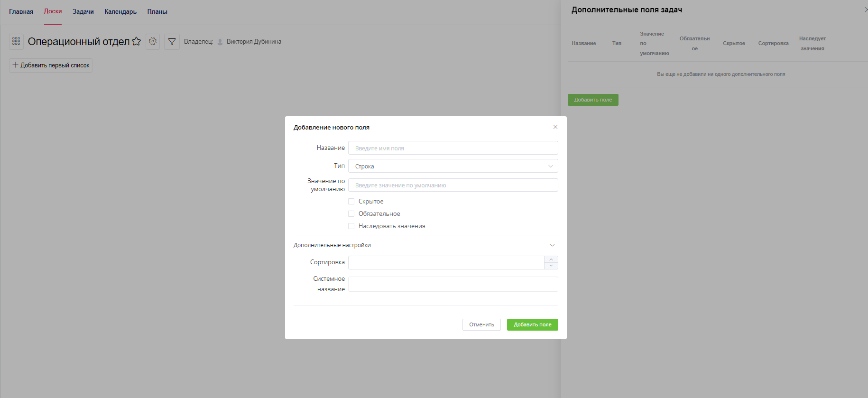Collapse the Дополнительные настройки section
Screen dimensions: 868x398
tap(552, 245)
